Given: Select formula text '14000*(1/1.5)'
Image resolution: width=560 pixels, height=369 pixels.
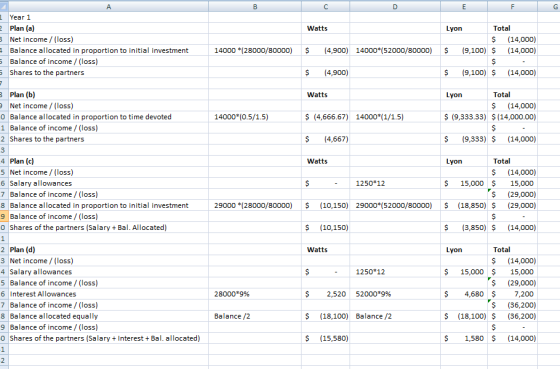Looking at the screenshot, I should pos(380,117).
